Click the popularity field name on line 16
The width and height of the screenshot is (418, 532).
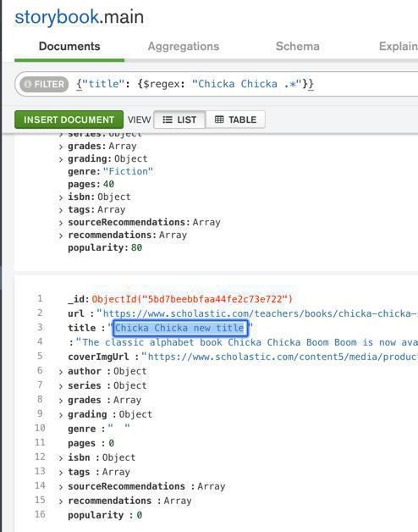click(96, 515)
